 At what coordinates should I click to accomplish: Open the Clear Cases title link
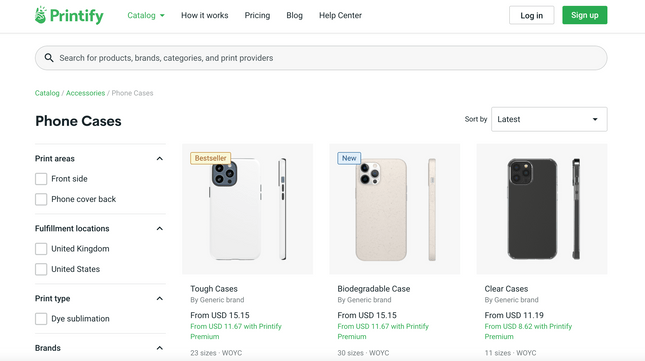pos(506,289)
